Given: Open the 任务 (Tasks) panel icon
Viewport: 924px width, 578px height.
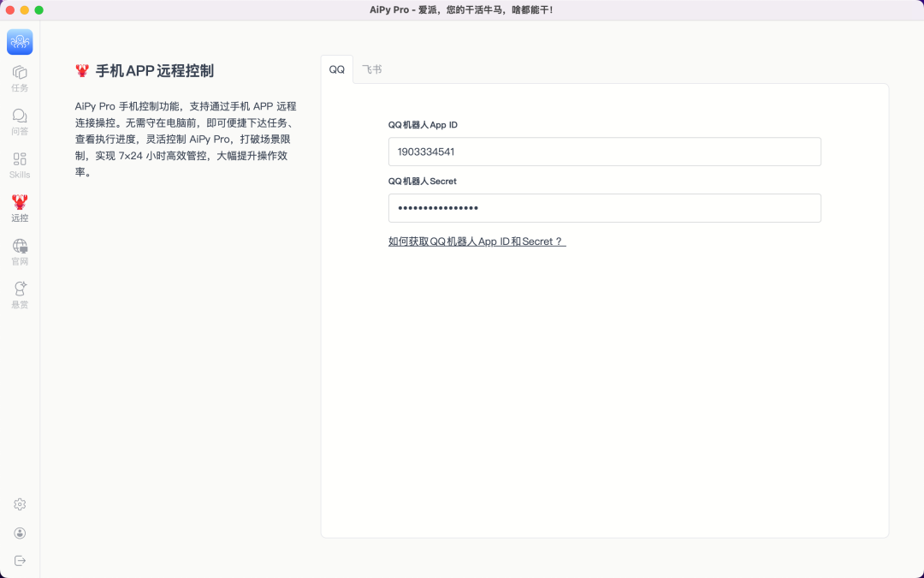Looking at the screenshot, I should [19, 77].
